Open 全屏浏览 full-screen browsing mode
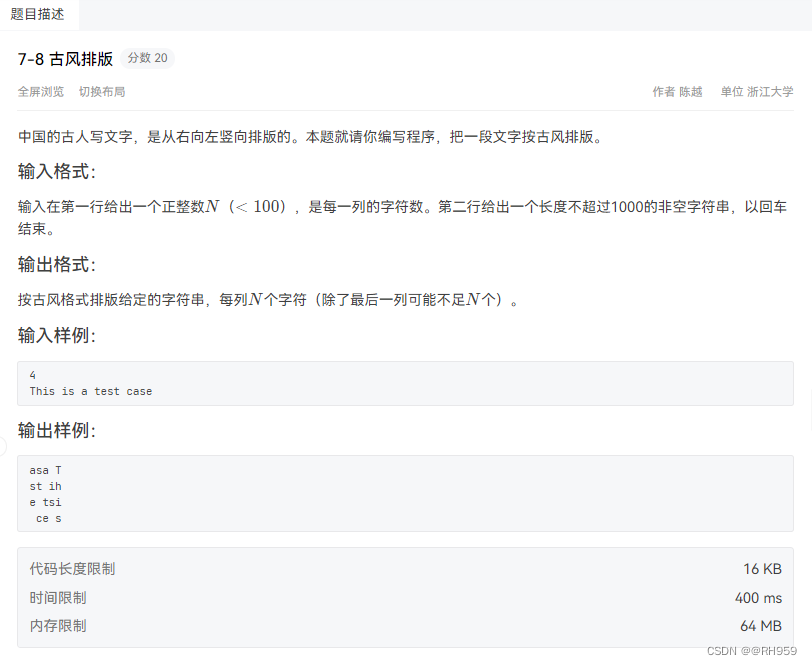 40,91
